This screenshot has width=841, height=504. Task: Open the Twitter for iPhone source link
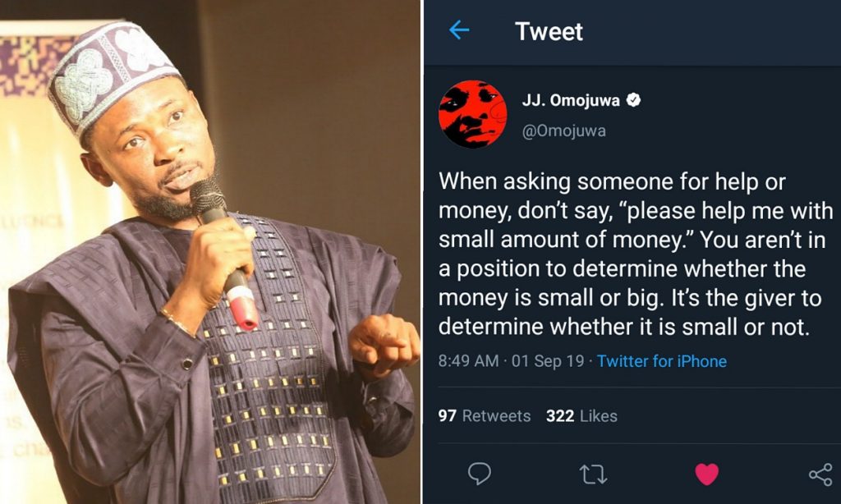[661, 361]
